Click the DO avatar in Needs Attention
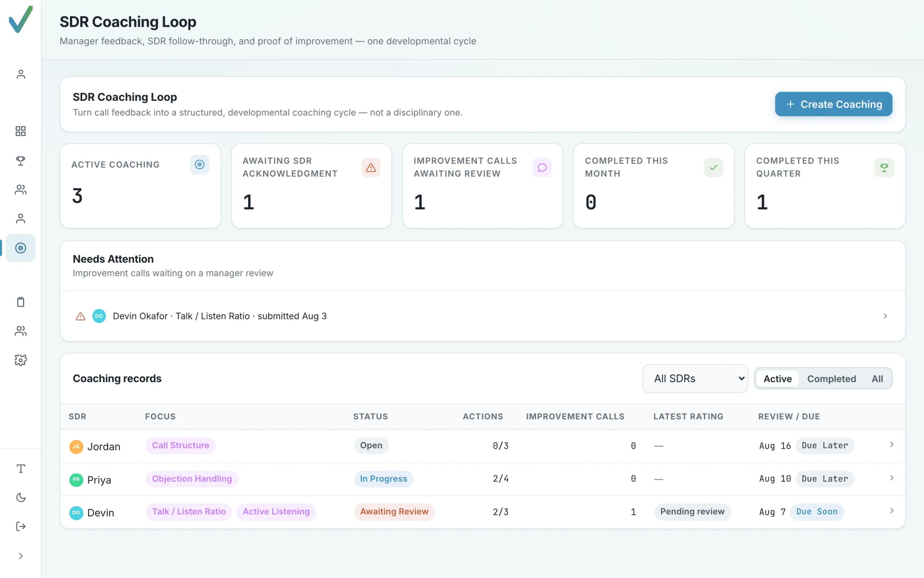 tap(99, 316)
